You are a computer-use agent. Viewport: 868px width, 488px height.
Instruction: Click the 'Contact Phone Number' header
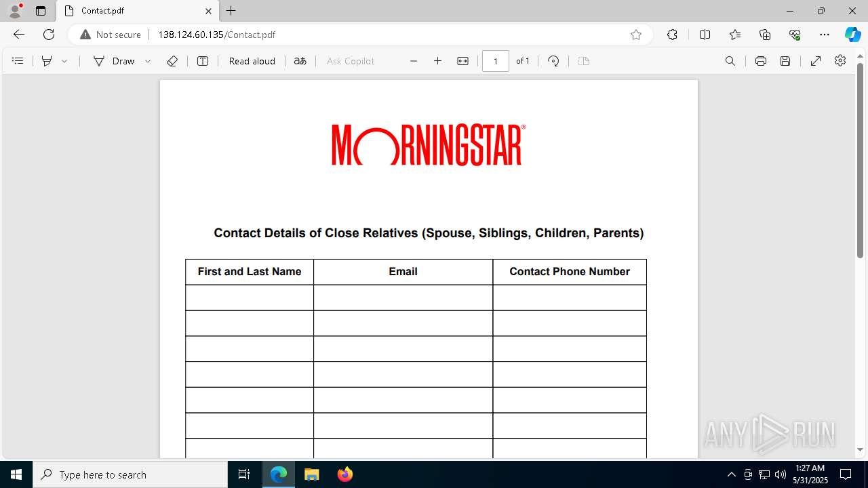pyautogui.click(x=570, y=271)
